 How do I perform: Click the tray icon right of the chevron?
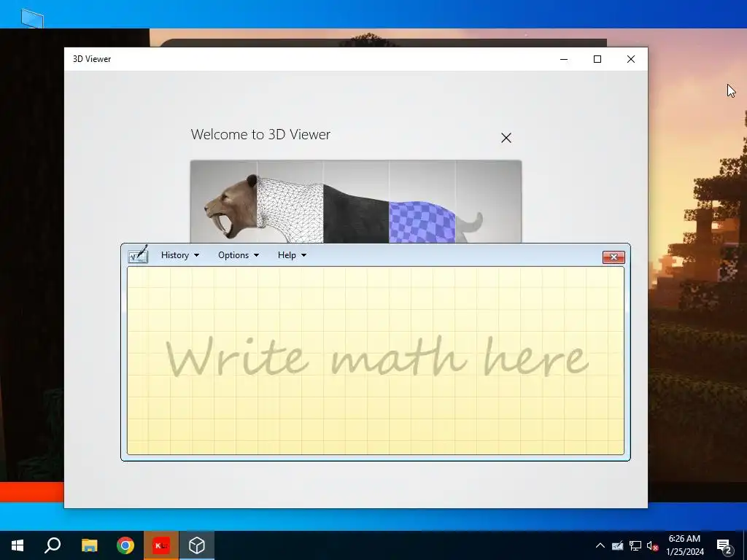[x=617, y=545]
